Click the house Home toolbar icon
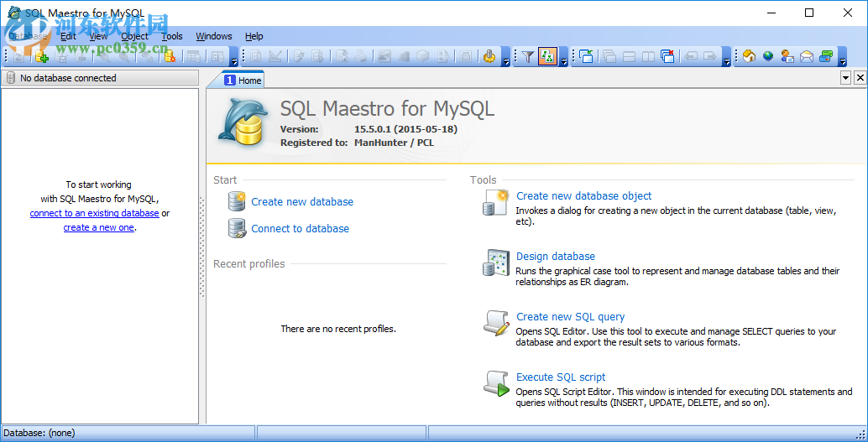 [749, 56]
